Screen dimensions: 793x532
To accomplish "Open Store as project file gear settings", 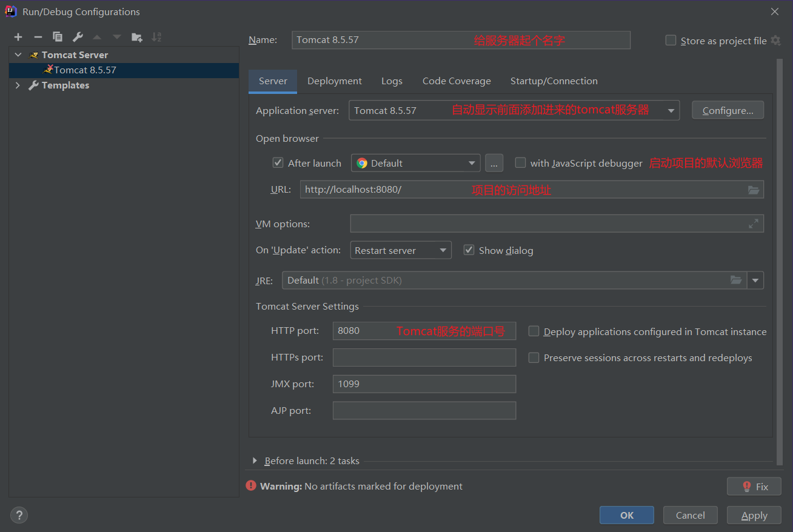I will [775, 41].
